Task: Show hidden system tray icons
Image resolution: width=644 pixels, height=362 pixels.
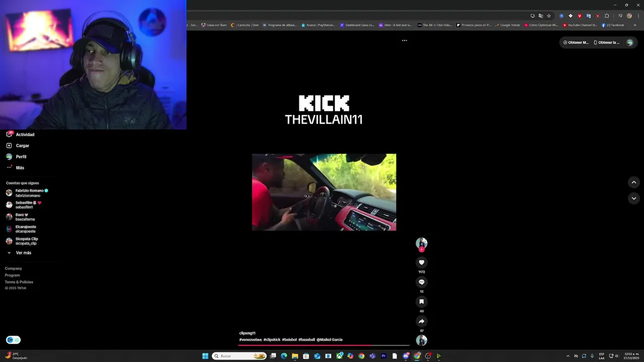Action: pyautogui.click(x=568, y=356)
